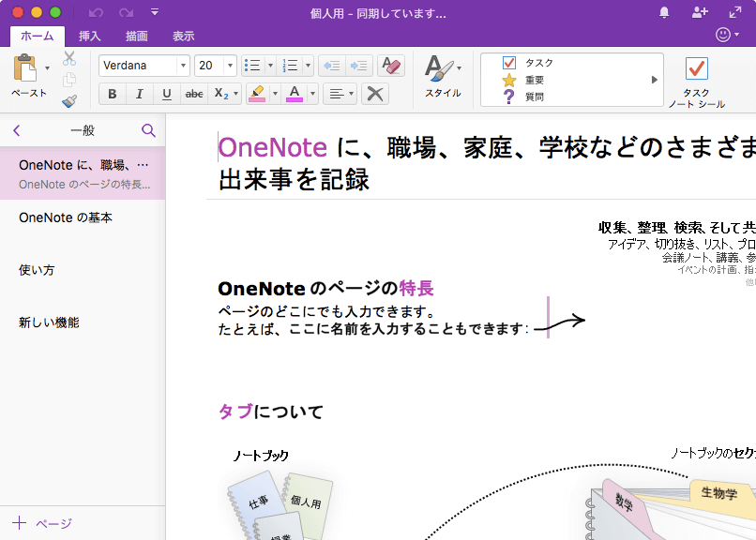Toggle bold formatting
Screen dimensions: 756x540
click(112, 94)
